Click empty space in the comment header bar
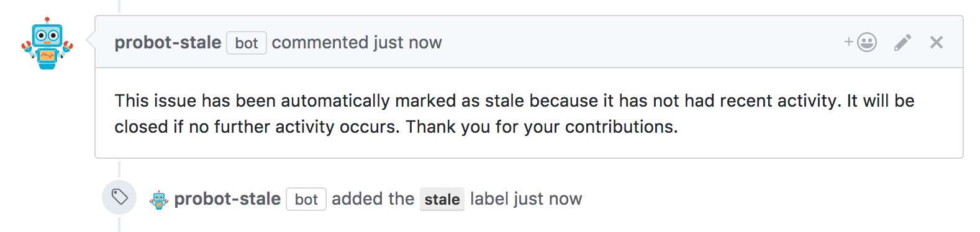The height and width of the screenshot is (232, 980). [640, 42]
